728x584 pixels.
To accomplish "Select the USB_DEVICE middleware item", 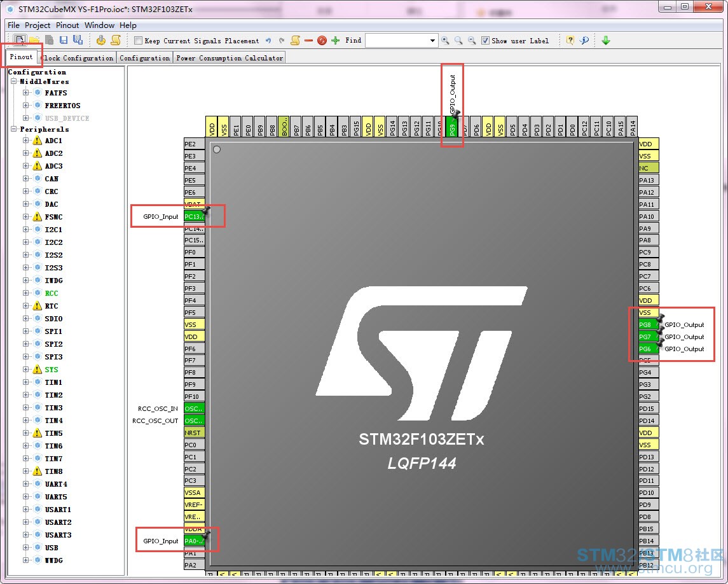I will click(x=67, y=118).
